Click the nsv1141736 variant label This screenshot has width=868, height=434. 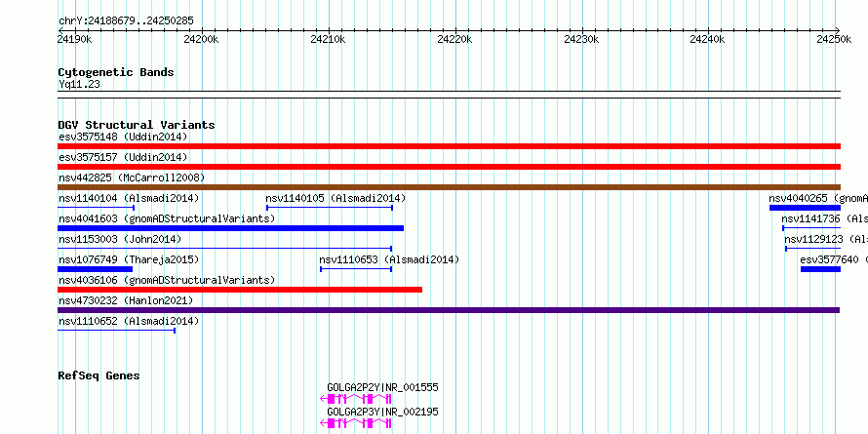[x=825, y=218]
